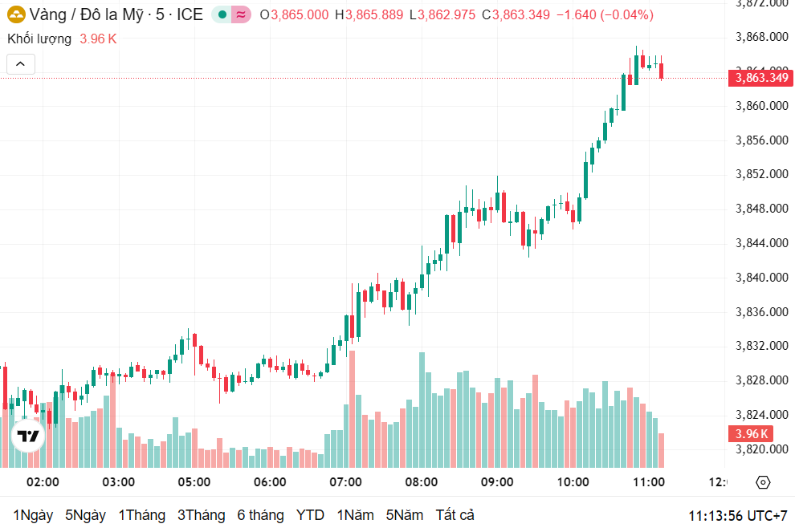Switch to 1Tháng range
The height and width of the screenshot is (532, 795).
[x=141, y=515]
